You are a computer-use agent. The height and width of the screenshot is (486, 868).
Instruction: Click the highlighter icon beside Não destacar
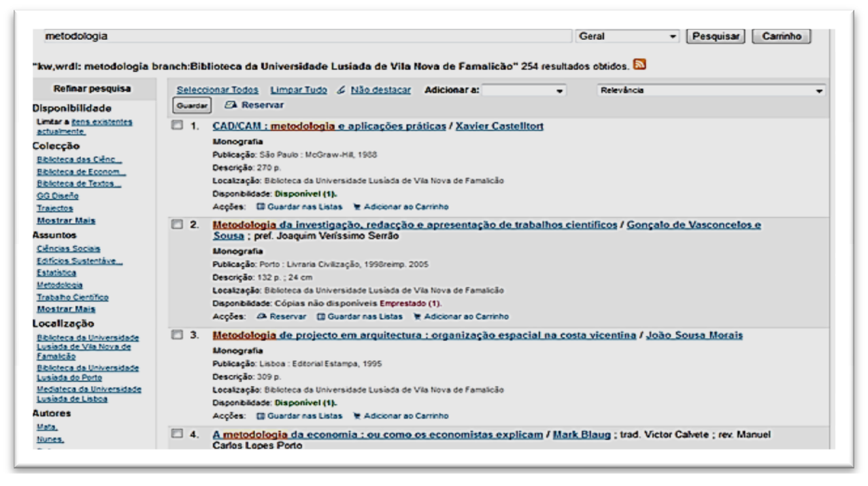coord(342,90)
